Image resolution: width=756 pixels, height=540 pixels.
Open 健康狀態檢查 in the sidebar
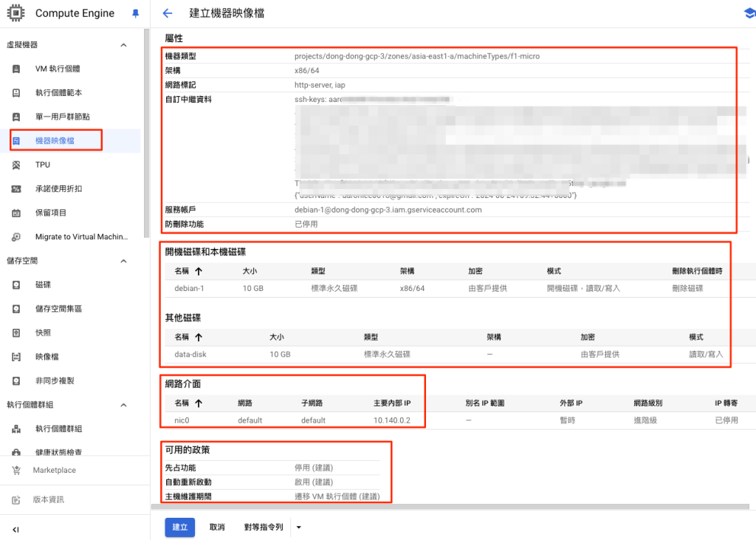(x=59, y=452)
